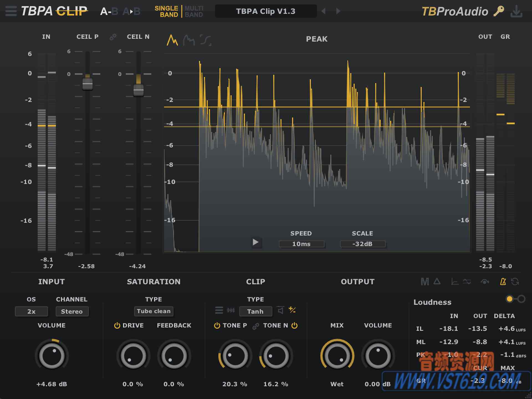Click the Loudness panel title
Viewport: 532px width, 399px height.
(x=433, y=302)
